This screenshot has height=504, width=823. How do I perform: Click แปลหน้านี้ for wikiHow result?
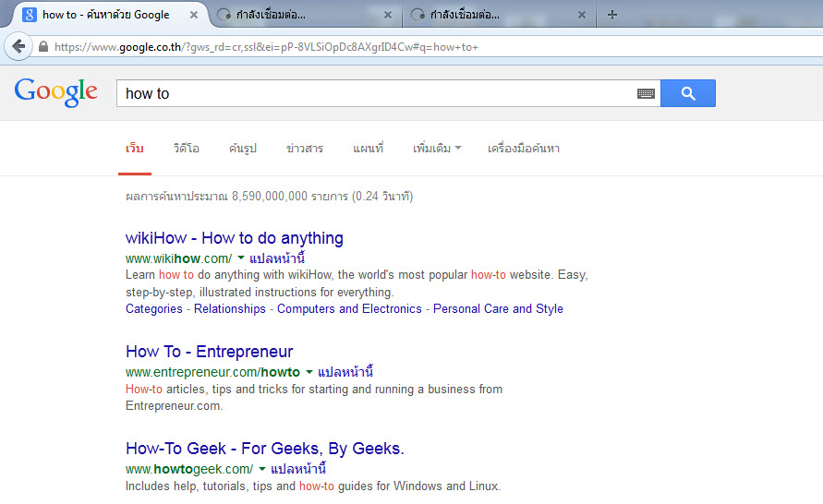click(277, 258)
